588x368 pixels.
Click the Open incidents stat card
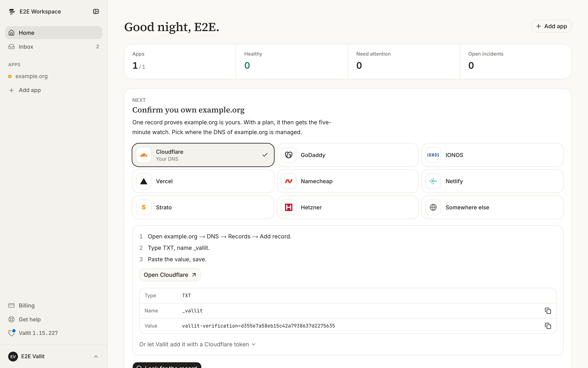coord(516,61)
